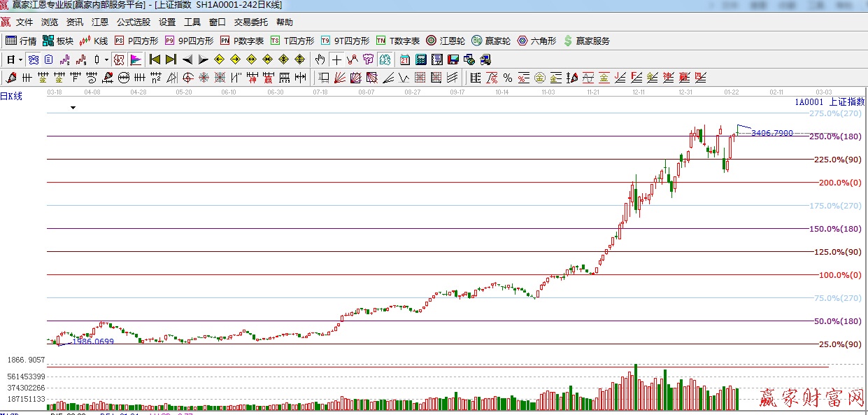
Task: Open the 公式选股 menu
Action: [133, 22]
